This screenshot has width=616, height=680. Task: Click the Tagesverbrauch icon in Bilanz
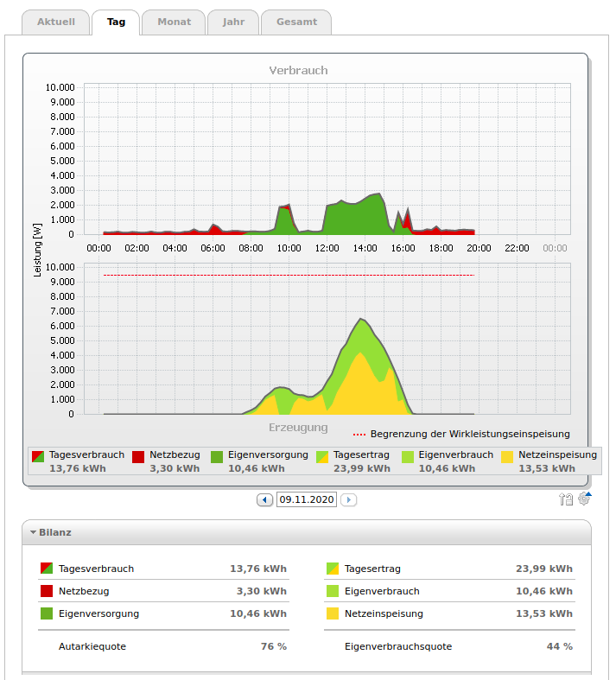point(47,569)
